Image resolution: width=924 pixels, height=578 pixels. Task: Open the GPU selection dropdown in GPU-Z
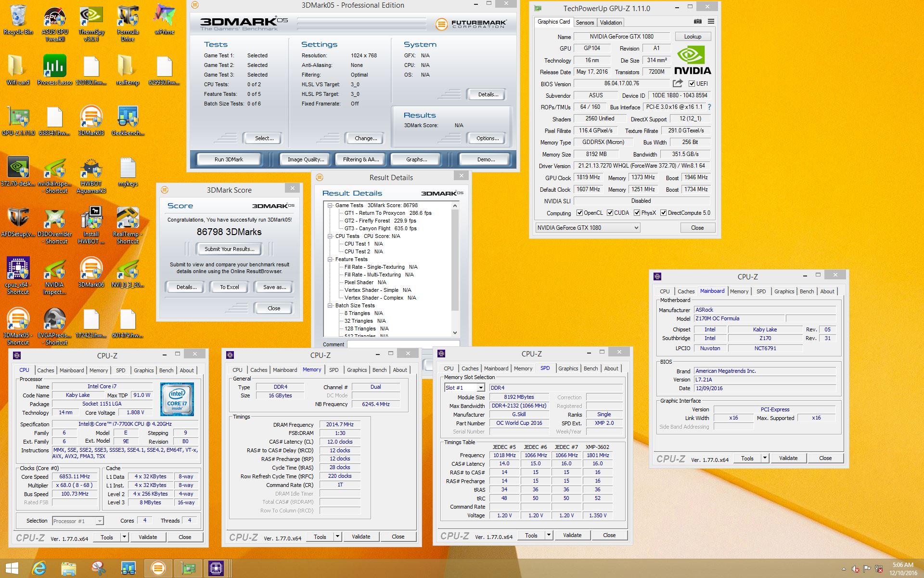point(588,228)
